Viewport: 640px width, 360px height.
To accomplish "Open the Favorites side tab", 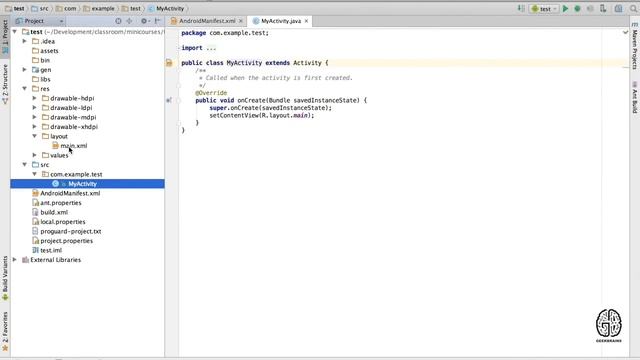I will tap(5, 331).
